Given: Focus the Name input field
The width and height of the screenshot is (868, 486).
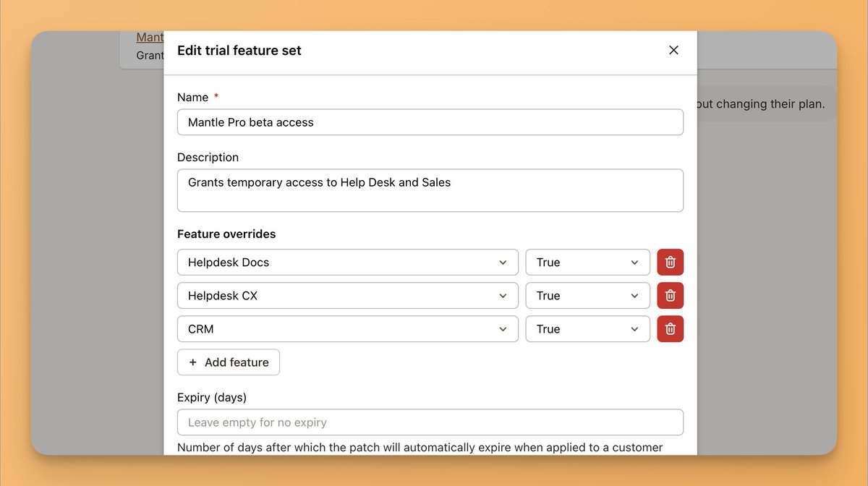Looking at the screenshot, I should (430, 122).
